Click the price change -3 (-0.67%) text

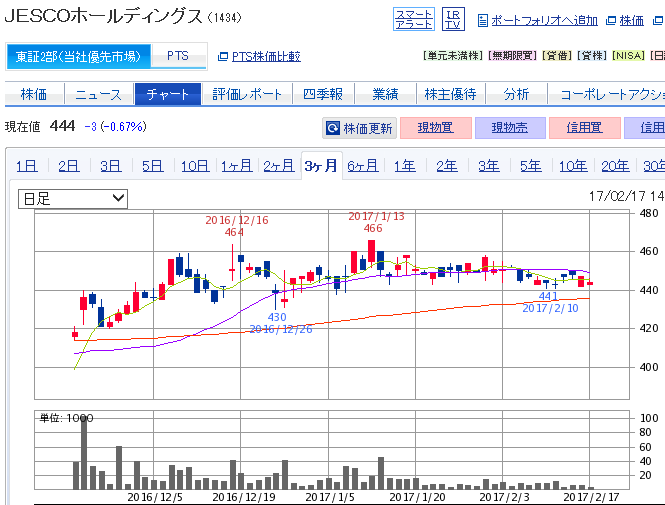point(115,127)
